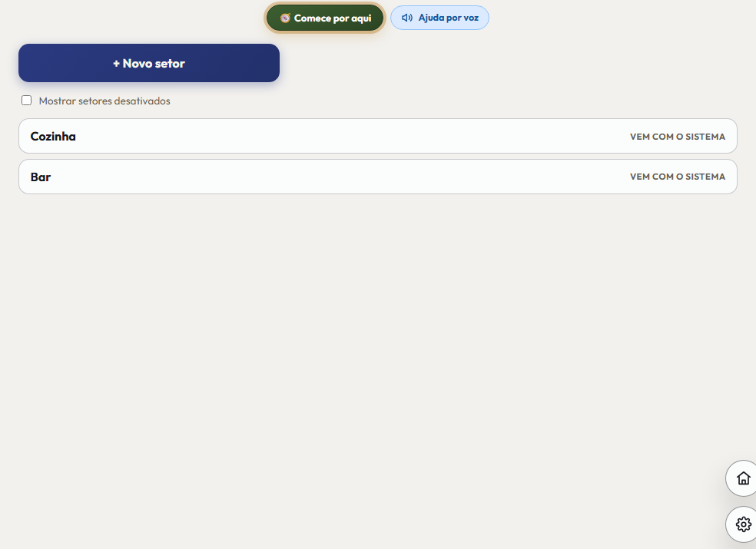756x549 pixels.
Task: Select the Bar sector row
Action: coord(378,177)
